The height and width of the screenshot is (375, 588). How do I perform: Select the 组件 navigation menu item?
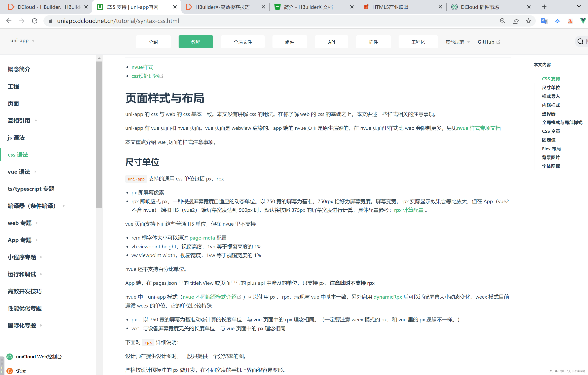290,42
